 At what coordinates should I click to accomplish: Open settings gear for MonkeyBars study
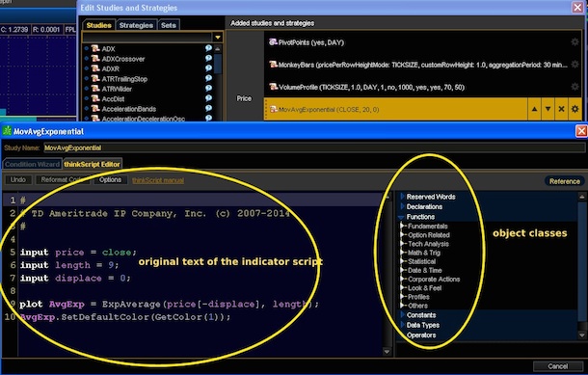[575, 65]
